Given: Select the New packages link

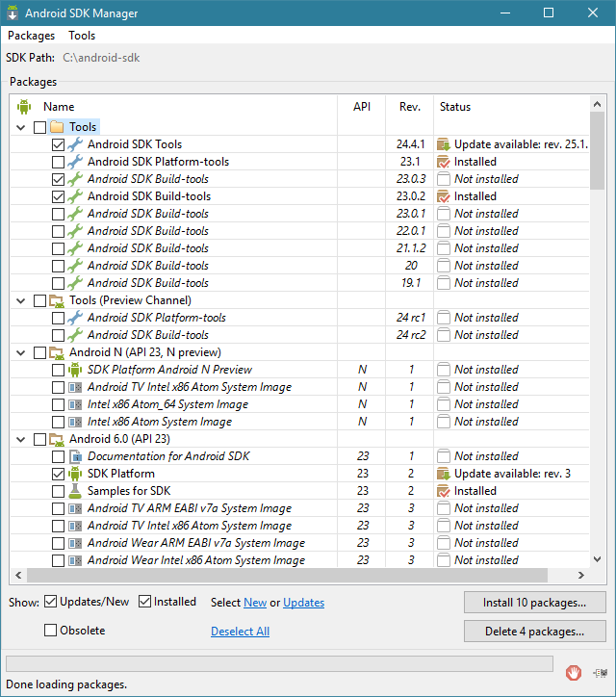Looking at the screenshot, I should pos(255,603).
